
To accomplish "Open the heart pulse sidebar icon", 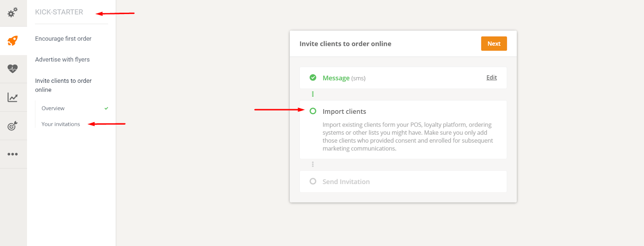I will [x=13, y=69].
